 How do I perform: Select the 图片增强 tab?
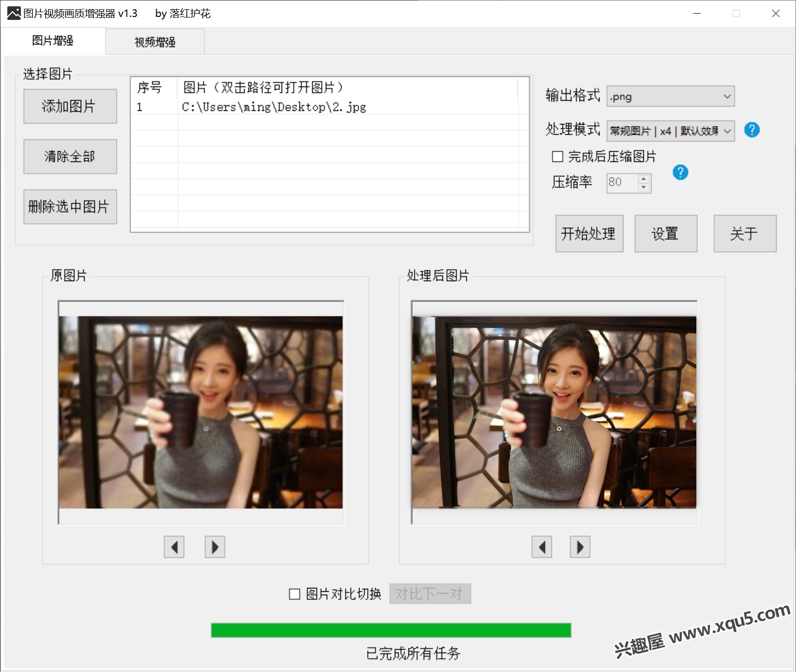(x=53, y=41)
